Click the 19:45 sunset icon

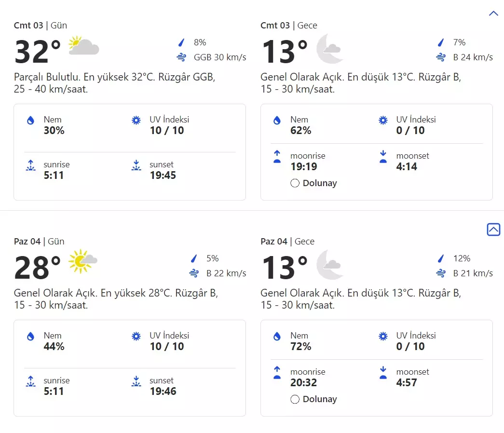tap(136, 166)
